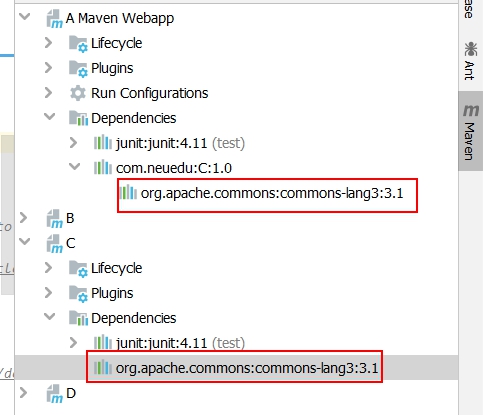Click the Maven module icon for A Maven Webapp

54,18
